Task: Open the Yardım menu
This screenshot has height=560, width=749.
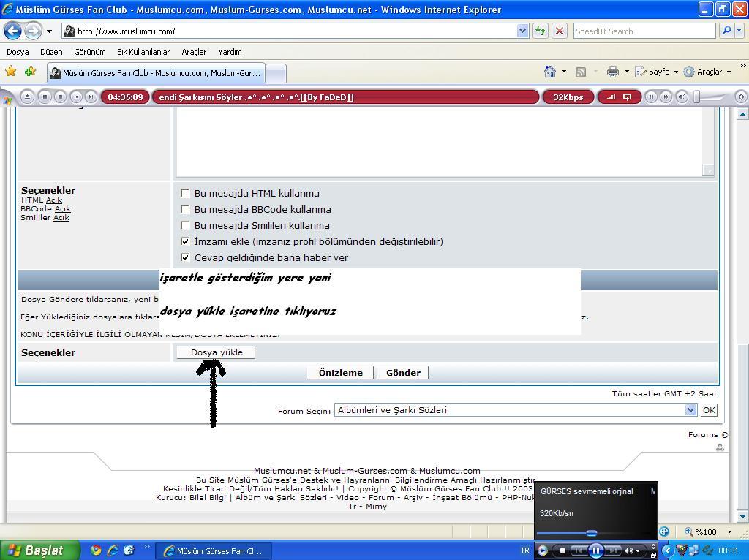Action: click(230, 52)
